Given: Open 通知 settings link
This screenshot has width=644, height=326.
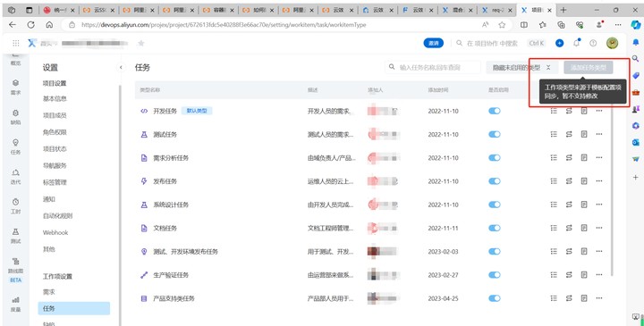Looking at the screenshot, I should (49, 199).
